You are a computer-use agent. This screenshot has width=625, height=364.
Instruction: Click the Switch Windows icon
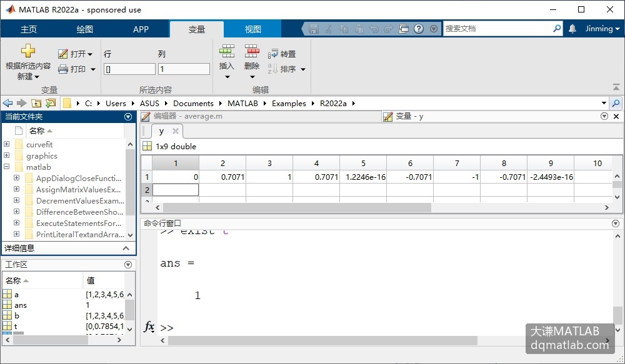[404, 29]
